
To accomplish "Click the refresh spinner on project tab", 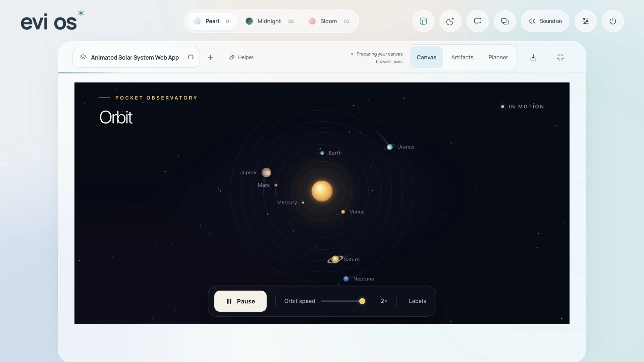I will [191, 57].
